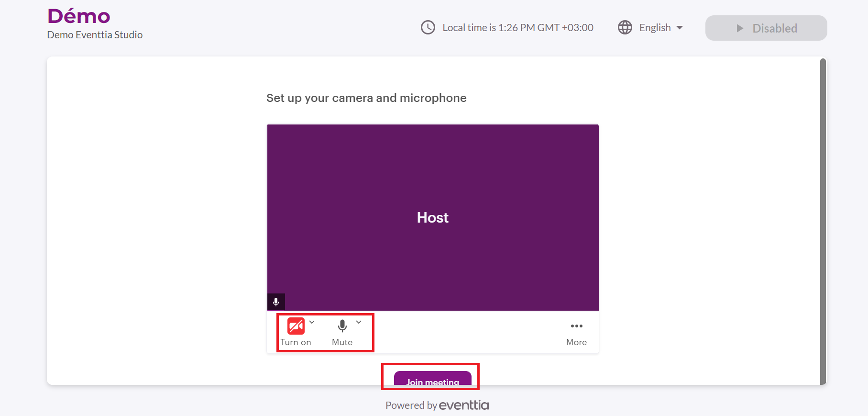
Task: Click the Démo logo in the header
Action: (79, 16)
